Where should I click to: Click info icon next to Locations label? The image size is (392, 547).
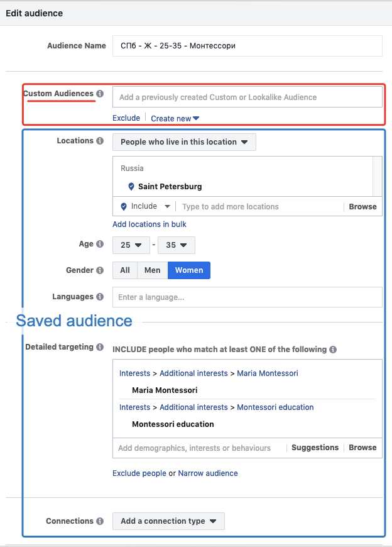tap(100, 141)
